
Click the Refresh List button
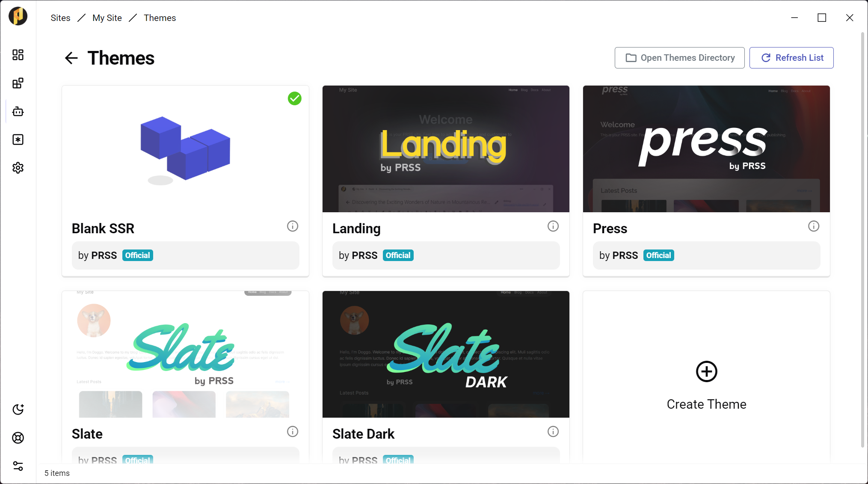click(791, 58)
